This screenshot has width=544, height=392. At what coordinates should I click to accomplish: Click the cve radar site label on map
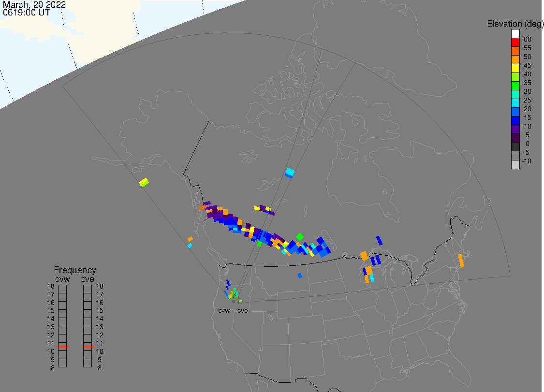[242, 310]
